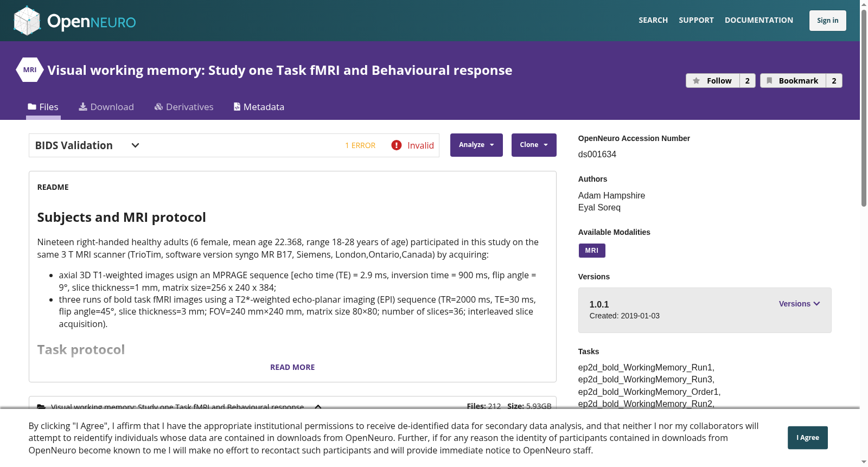Click the MRI hexagon badge beside title
868x467 pixels.
[30, 70]
